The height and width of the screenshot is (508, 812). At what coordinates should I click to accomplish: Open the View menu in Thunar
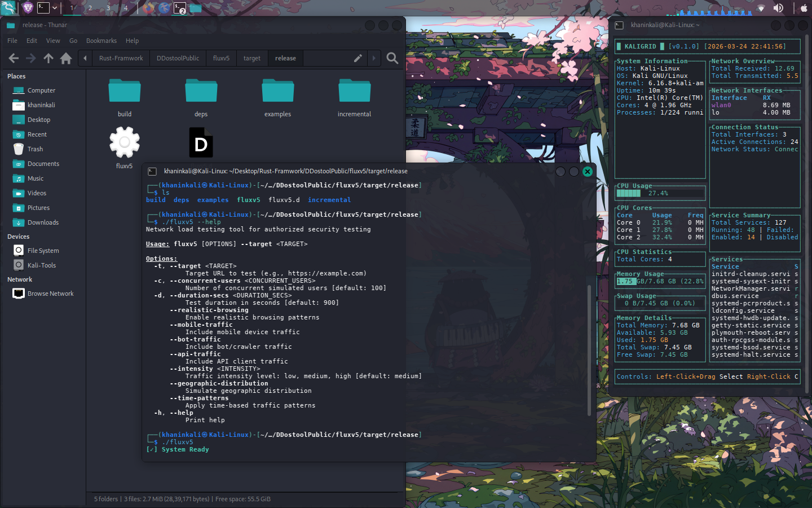click(53, 41)
